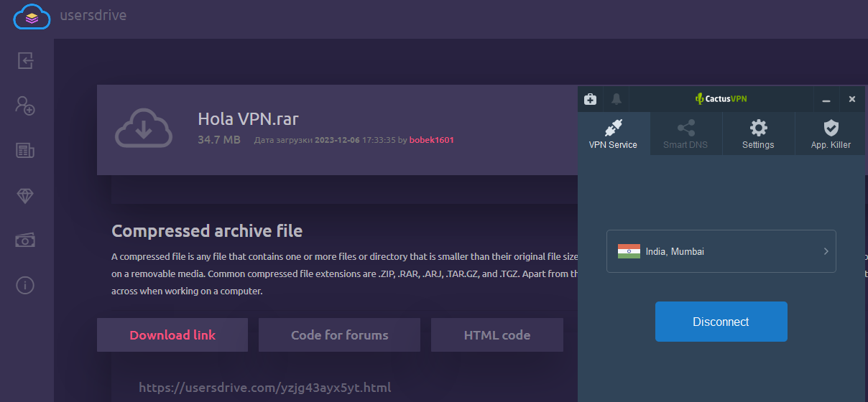Click the usersdrive cloud logo
Screen dimensions: 868x402
[32, 17]
